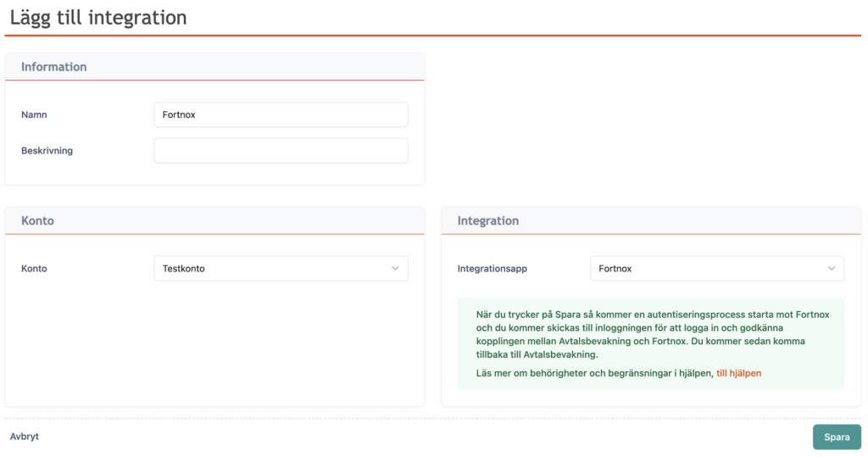Viewport: 868px width, 457px height.
Task: Open the Konto dropdown showing Testkonto
Action: point(280,269)
